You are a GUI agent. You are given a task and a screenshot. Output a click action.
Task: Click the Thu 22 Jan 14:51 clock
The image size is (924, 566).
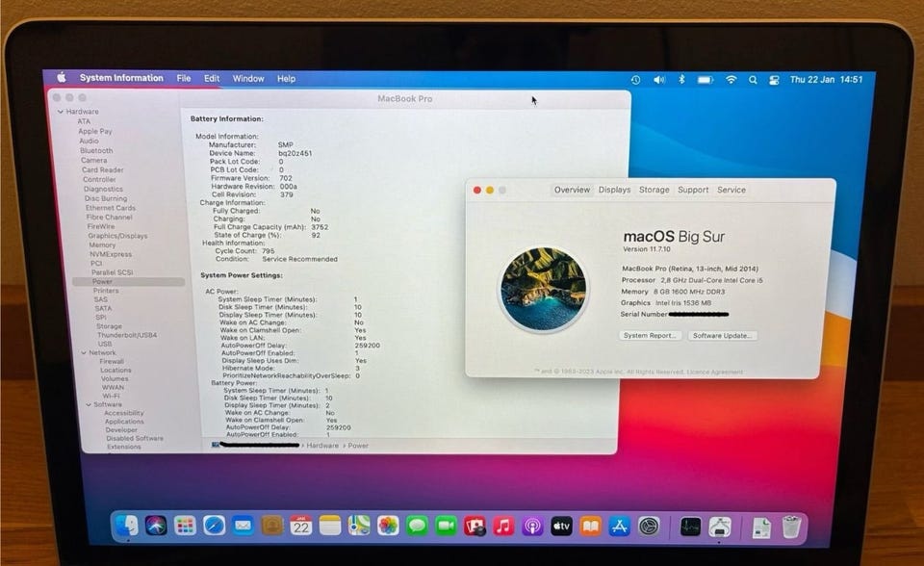[826, 80]
